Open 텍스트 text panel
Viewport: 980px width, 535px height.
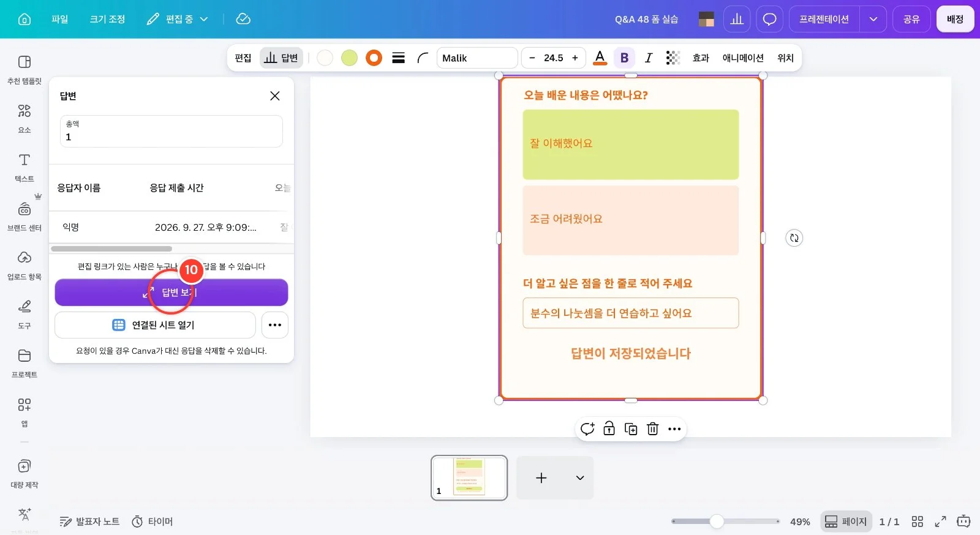click(x=24, y=167)
